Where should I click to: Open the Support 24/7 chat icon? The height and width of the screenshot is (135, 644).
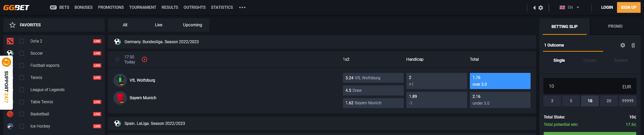pos(6,62)
